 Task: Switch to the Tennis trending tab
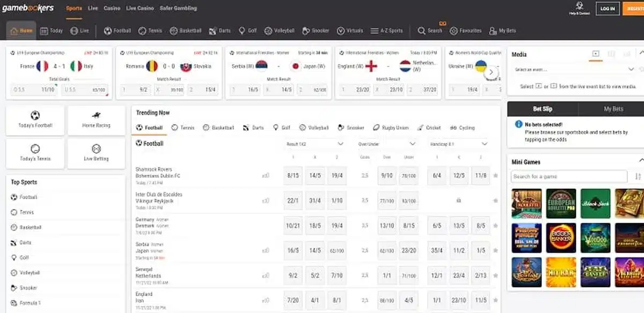[x=182, y=128]
